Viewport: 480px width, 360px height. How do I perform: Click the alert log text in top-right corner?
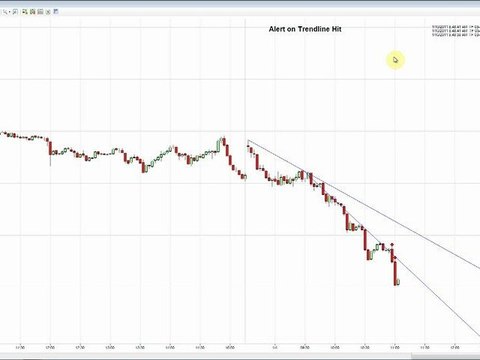(x=456, y=31)
